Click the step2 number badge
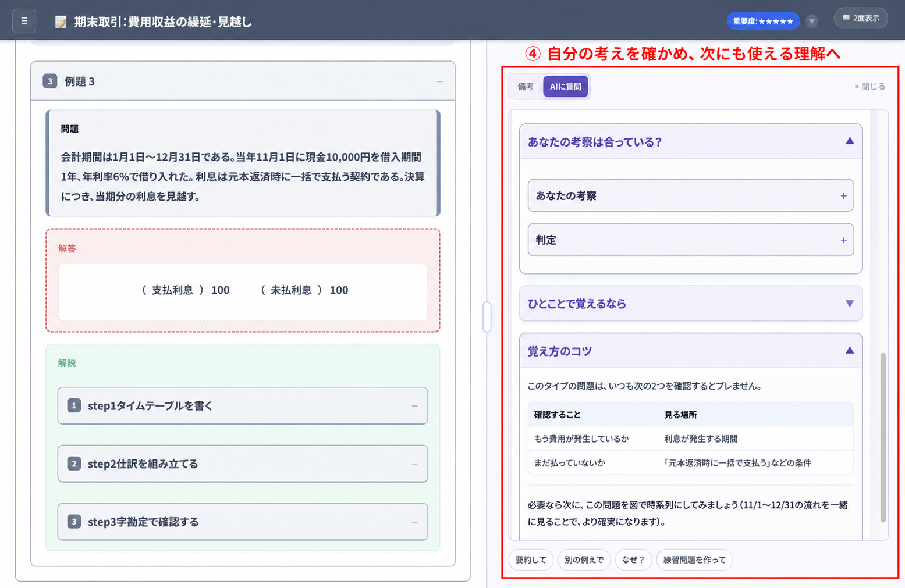This screenshot has width=905, height=588. [74, 464]
